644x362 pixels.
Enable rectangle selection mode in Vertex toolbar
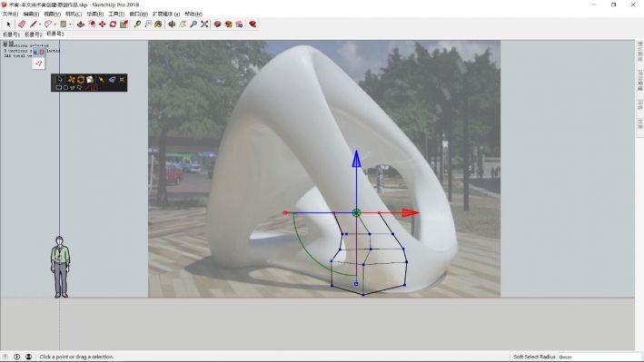tap(58, 87)
